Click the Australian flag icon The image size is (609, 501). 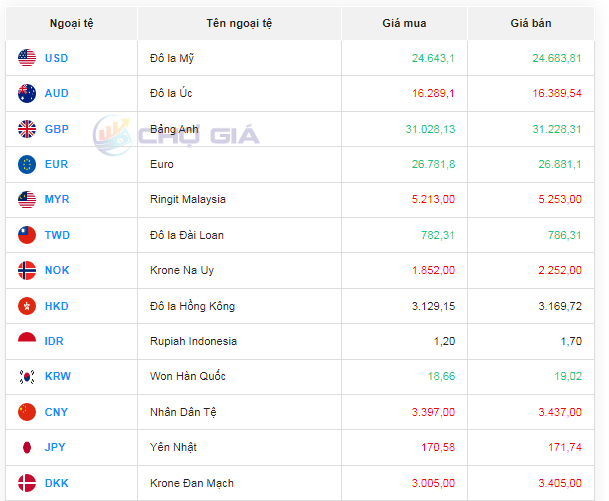27,93
